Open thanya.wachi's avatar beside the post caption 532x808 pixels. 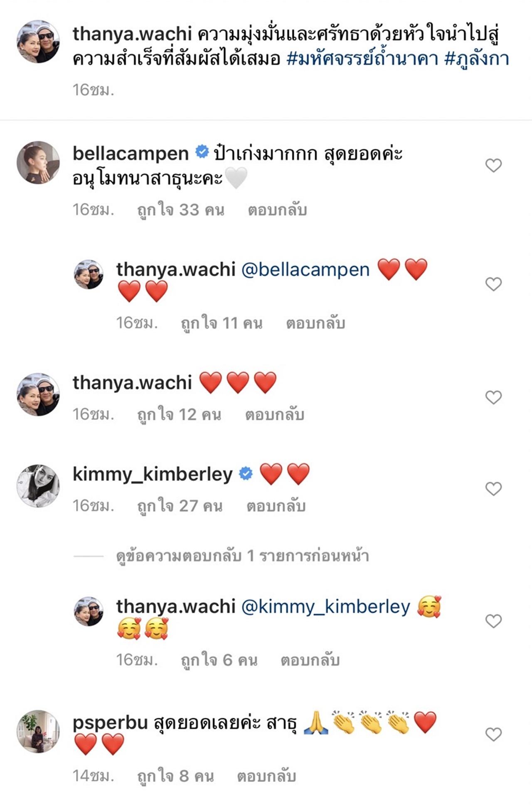[x=38, y=42]
